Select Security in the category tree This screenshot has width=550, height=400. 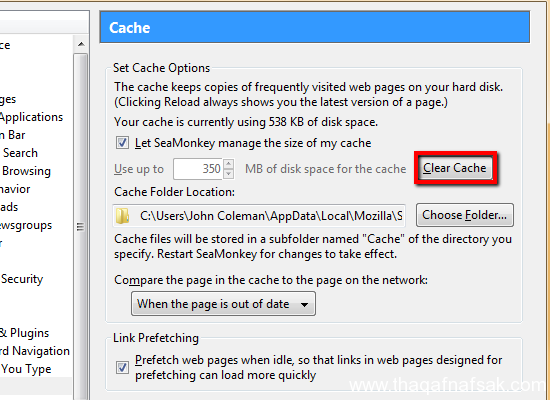point(22,279)
